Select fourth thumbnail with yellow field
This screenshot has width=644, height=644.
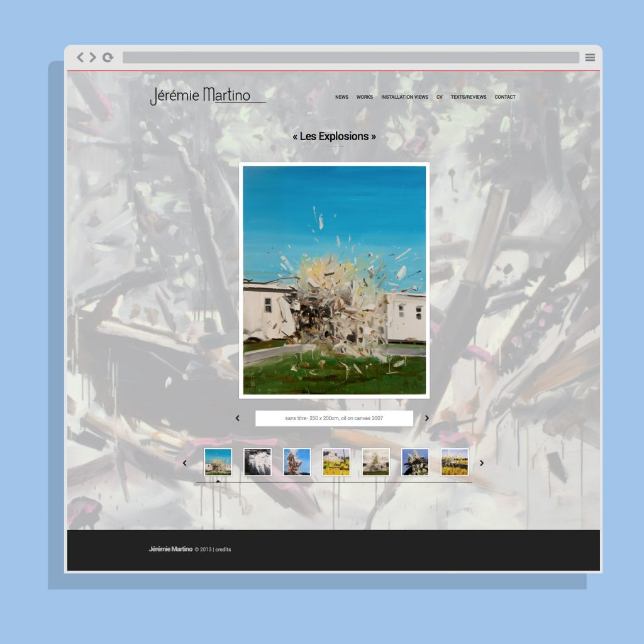click(x=336, y=462)
